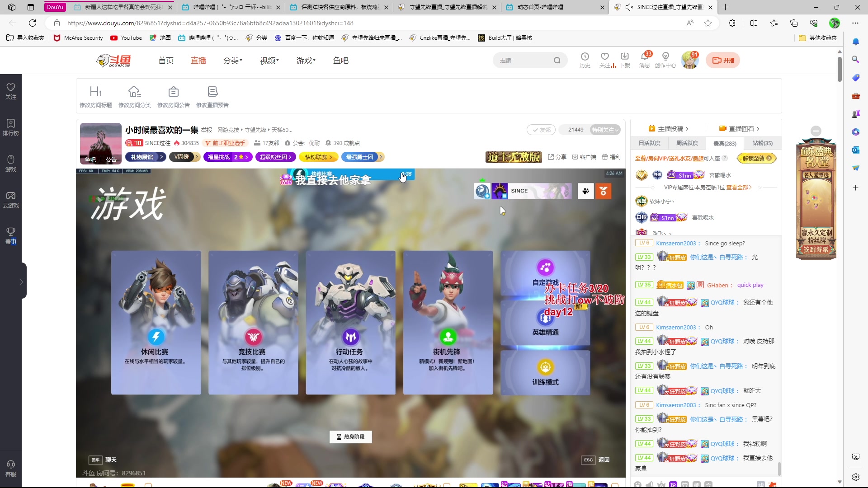Image resolution: width=868 pixels, height=488 pixels.
Task: Click the Douyu logo
Action: [x=114, y=60]
